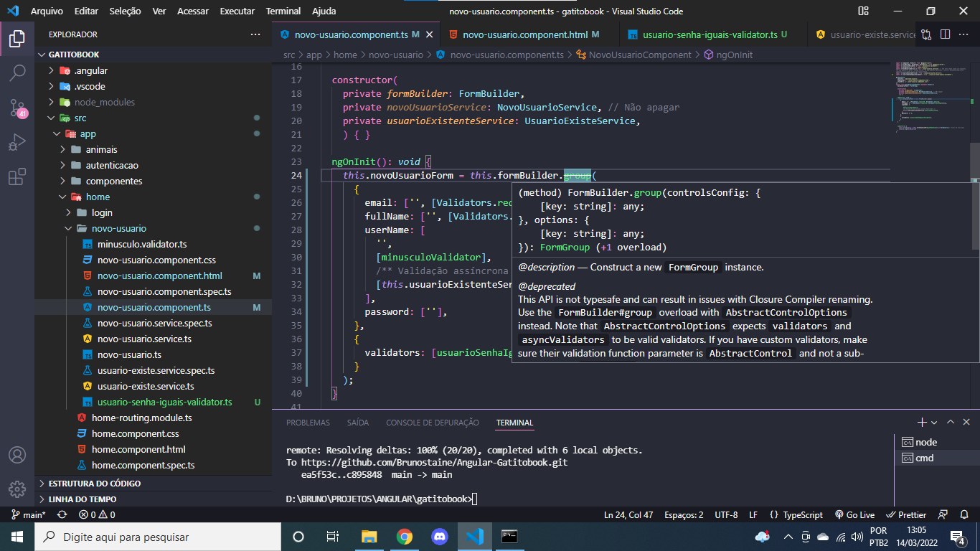
Task: Expand the autenticacao folder
Action: pyautogui.click(x=153, y=165)
